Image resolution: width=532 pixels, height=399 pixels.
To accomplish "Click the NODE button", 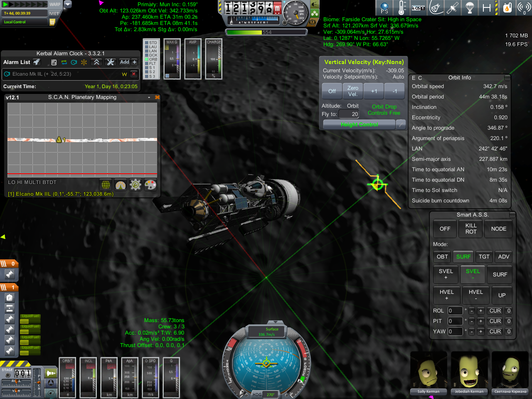I will (x=498, y=229).
